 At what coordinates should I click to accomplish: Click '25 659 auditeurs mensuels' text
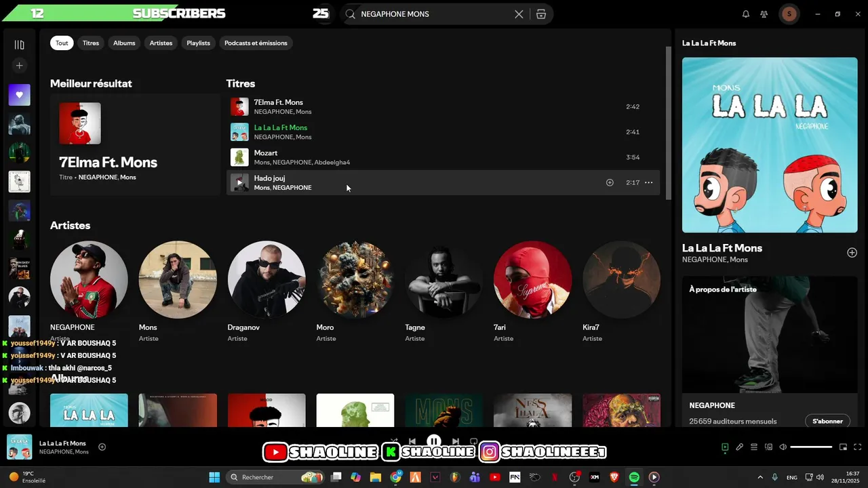point(733,421)
